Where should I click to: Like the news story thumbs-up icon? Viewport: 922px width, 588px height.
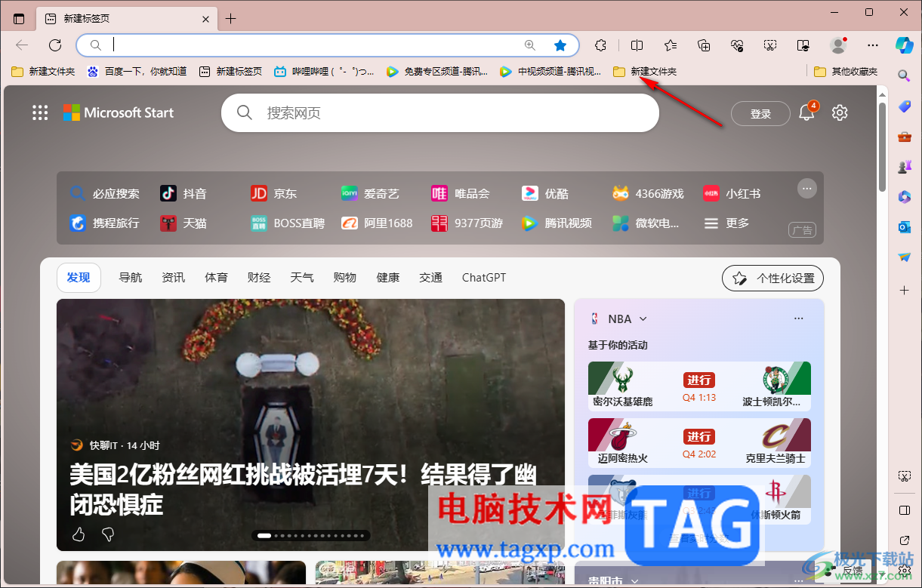[x=79, y=534]
